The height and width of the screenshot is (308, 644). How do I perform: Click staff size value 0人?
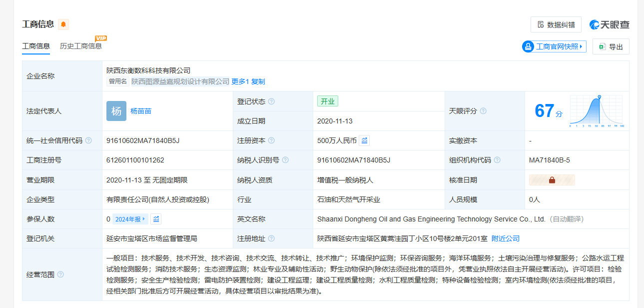point(535,199)
